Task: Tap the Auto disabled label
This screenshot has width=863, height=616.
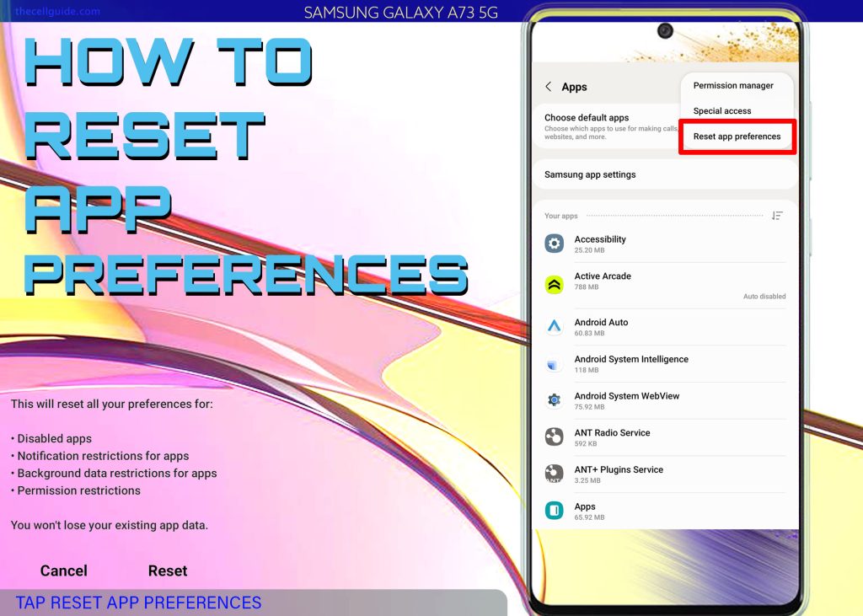Action: click(x=764, y=296)
